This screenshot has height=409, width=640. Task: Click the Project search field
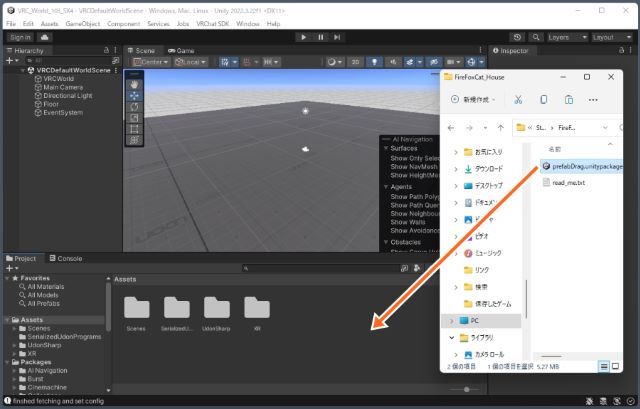[x=320, y=268]
